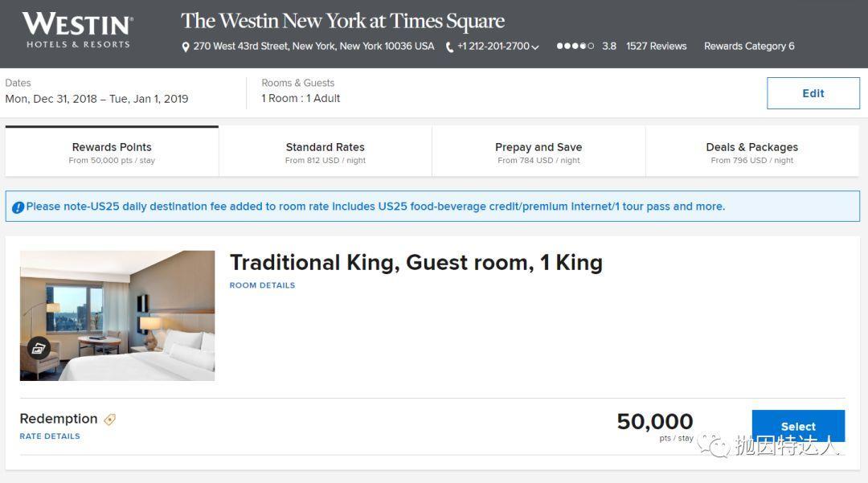The width and height of the screenshot is (868, 483).
Task: Expand the phone number dropdown arrow
Action: 536,47
